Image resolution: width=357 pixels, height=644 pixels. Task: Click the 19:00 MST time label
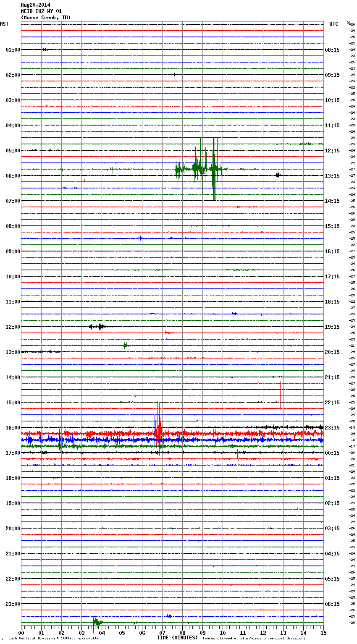(x=13, y=503)
